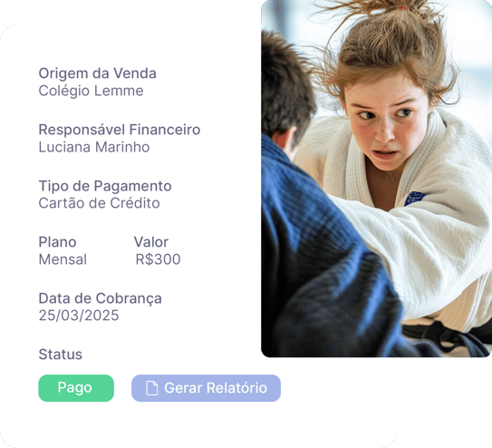
Task: Click the Tipo de Pagamento label
Action: 105,186
